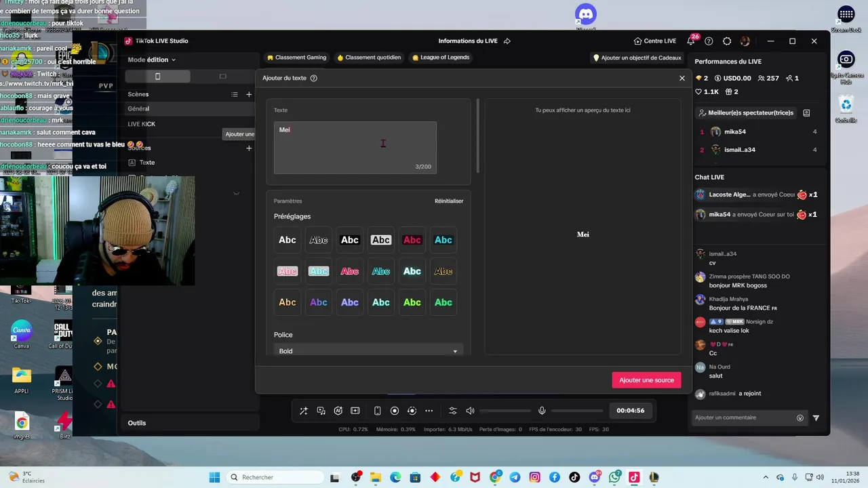Click top viewer ismail..a34

pos(740,150)
